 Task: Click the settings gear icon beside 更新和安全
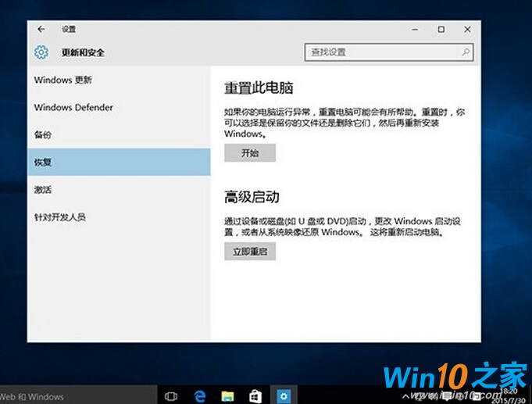pyautogui.click(x=41, y=52)
